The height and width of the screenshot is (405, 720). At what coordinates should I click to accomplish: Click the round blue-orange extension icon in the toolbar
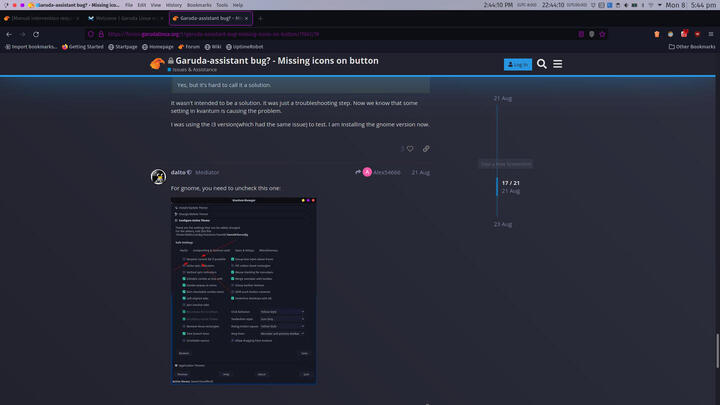coord(670,34)
